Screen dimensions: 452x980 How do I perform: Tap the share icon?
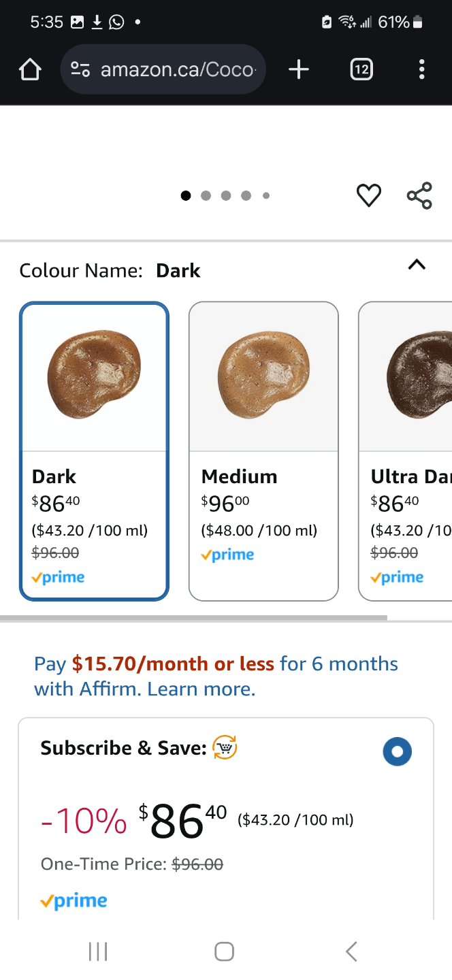pos(419,196)
